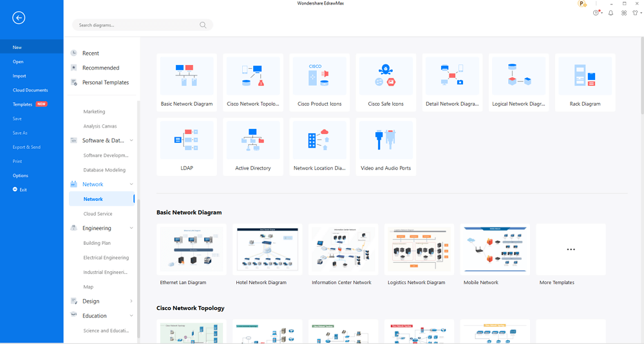The image size is (644, 344).
Task: Click the user profile avatar
Action: click(x=582, y=4)
